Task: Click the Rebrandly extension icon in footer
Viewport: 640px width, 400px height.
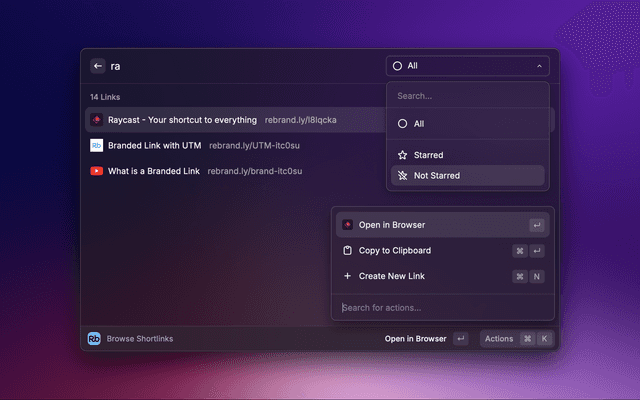Action: (x=94, y=339)
